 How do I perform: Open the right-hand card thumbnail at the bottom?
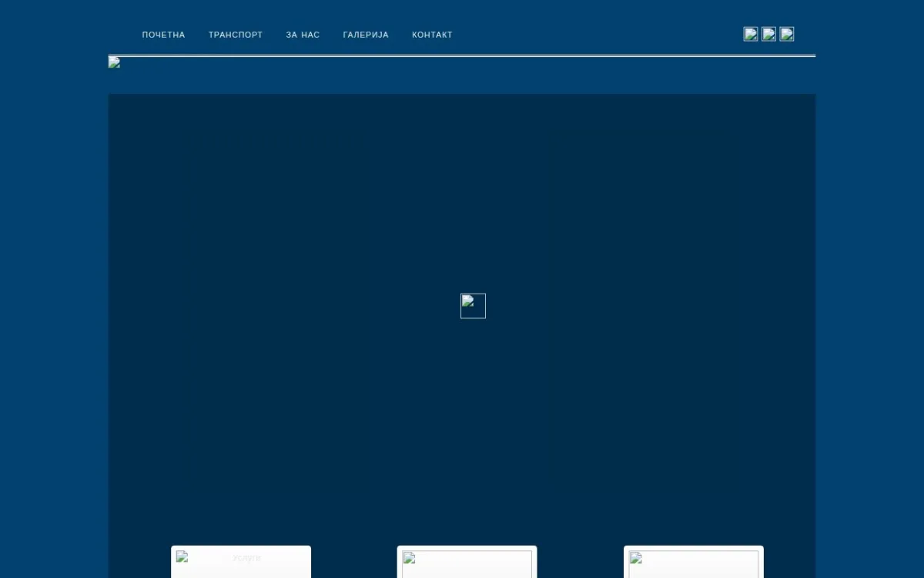tap(693, 563)
